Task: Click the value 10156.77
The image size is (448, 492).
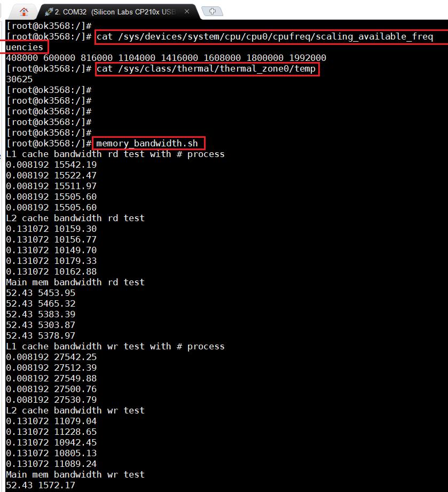Action: pyautogui.click(x=75, y=239)
